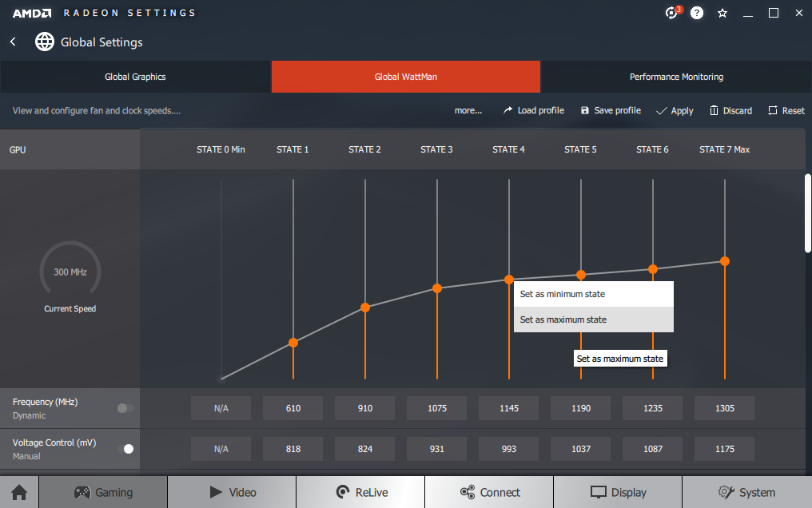The height and width of the screenshot is (508, 812).
Task: Open the ReLive section
Action: coord(361,492)
